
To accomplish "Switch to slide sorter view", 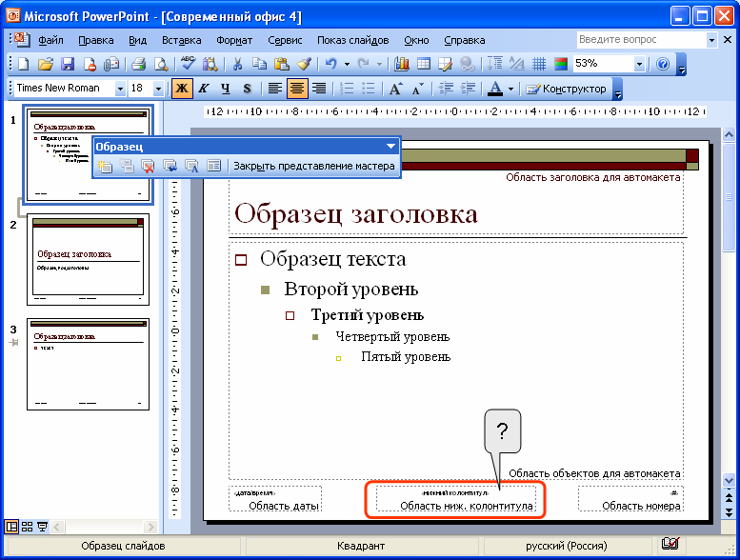I will coord(28,527).
